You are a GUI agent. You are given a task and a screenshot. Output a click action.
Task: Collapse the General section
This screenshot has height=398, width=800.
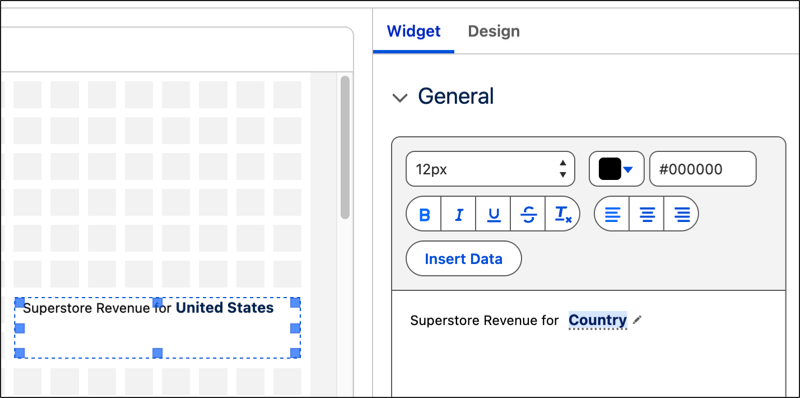pos(400,97)
